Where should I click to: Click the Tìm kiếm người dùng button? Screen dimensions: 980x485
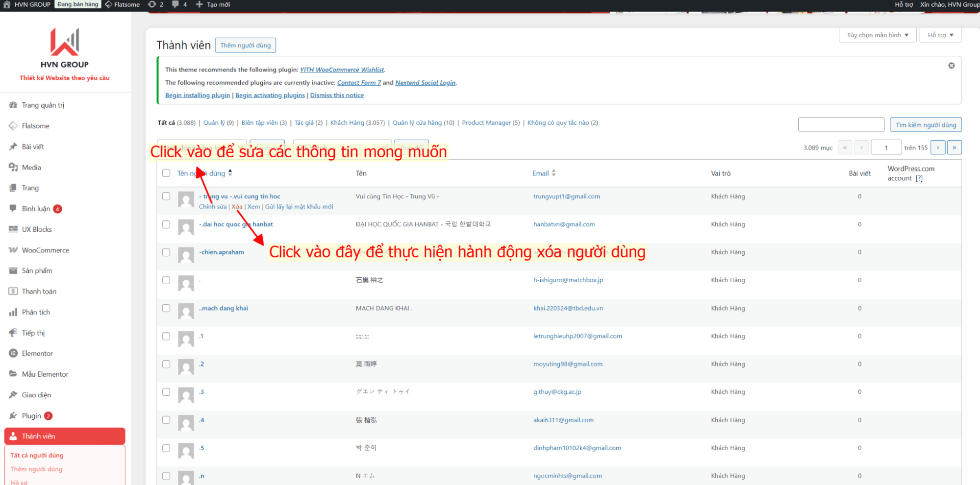926,124
